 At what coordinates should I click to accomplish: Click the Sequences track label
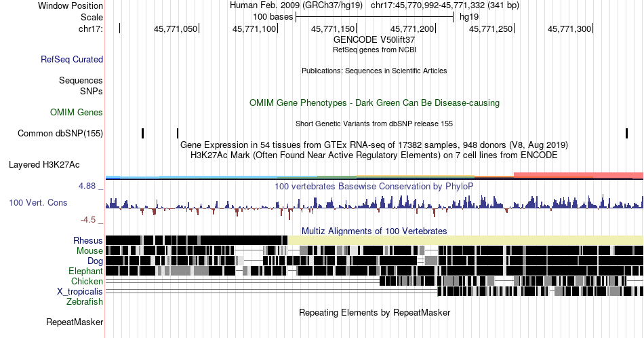81,80
